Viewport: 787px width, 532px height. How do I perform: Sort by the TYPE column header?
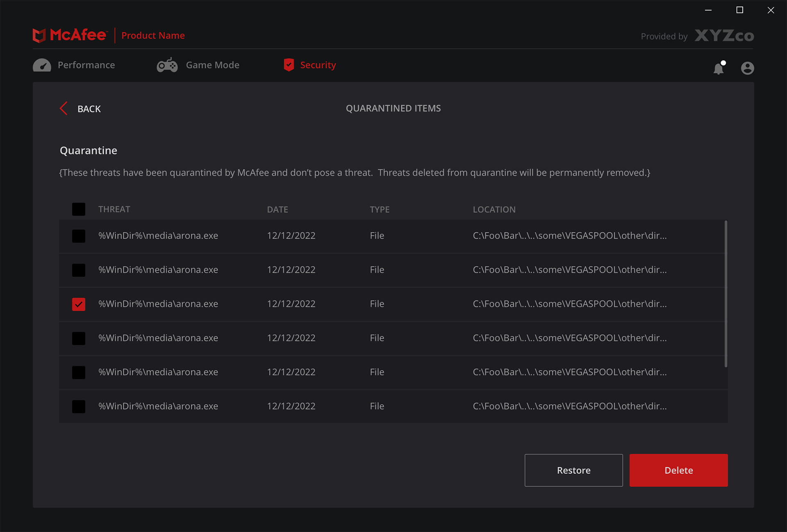coord(380,209)
